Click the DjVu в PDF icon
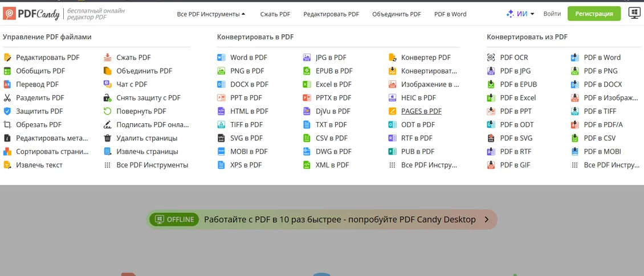 307,111
